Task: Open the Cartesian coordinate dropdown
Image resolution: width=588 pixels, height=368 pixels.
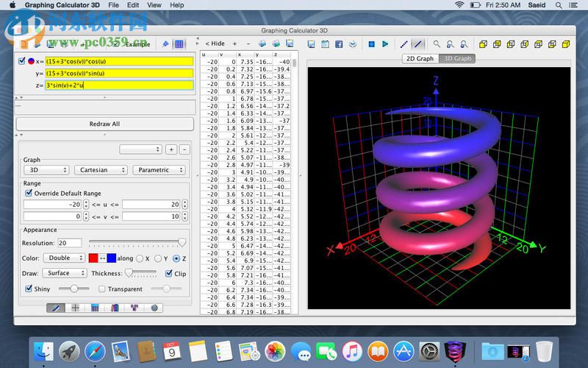Action: coord(101,170)
